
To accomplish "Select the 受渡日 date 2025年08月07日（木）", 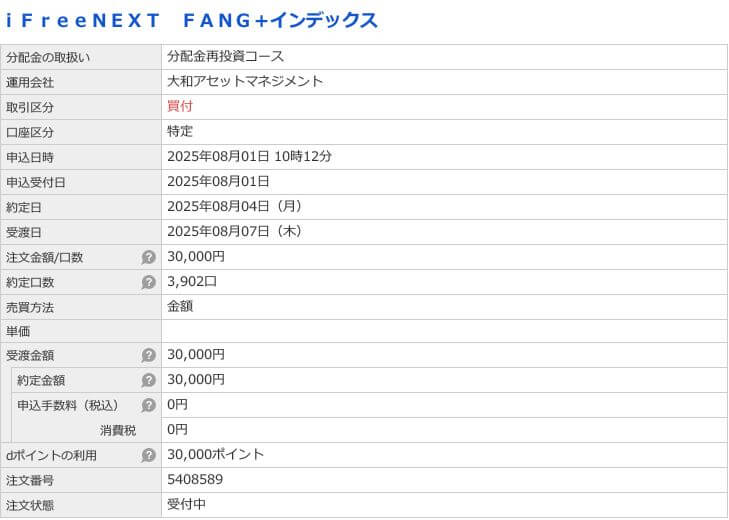I will click(236, 231).
